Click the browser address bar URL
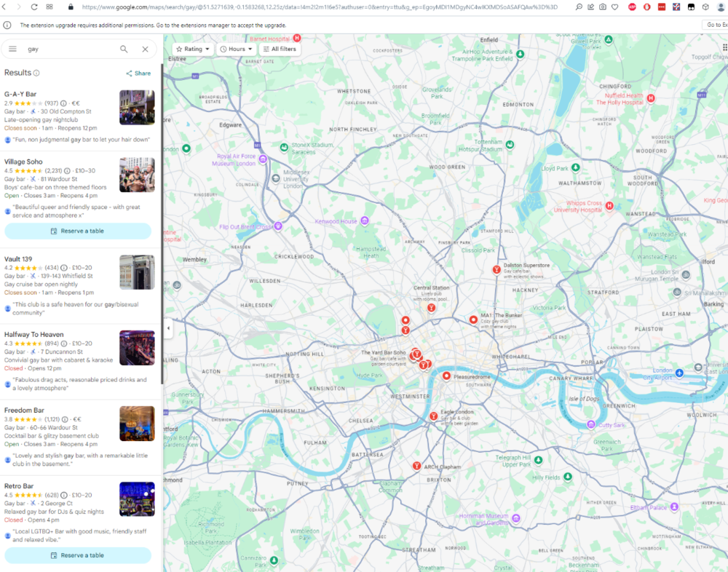 tap(320, 7)
